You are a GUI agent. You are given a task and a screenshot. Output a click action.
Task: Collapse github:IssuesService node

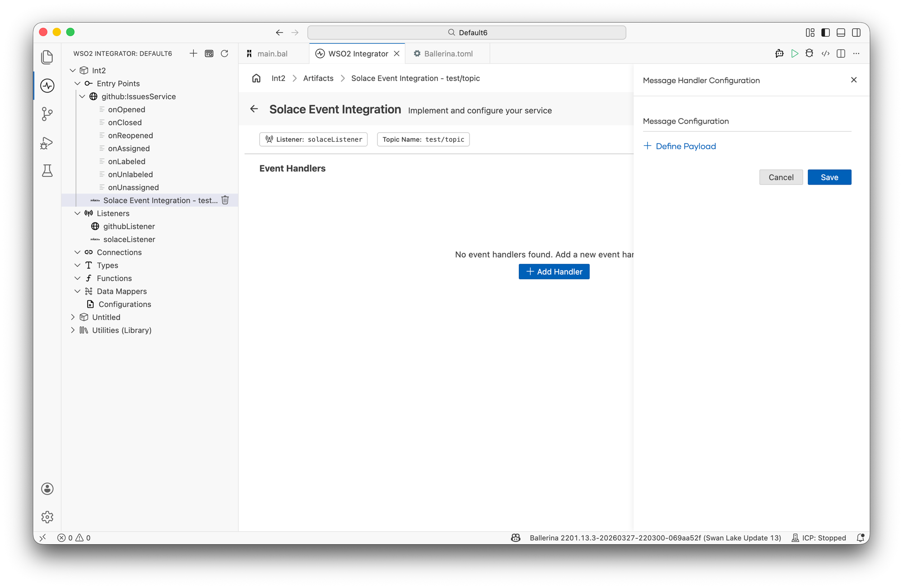pyautogui.click(x=82, y=97)
